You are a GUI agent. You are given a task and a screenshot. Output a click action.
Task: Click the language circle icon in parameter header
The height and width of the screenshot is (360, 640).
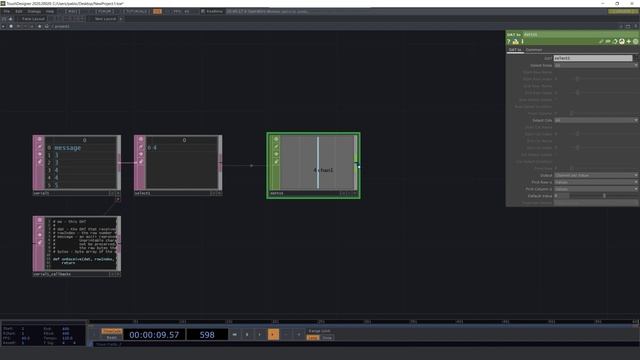[x=622, y=42]
